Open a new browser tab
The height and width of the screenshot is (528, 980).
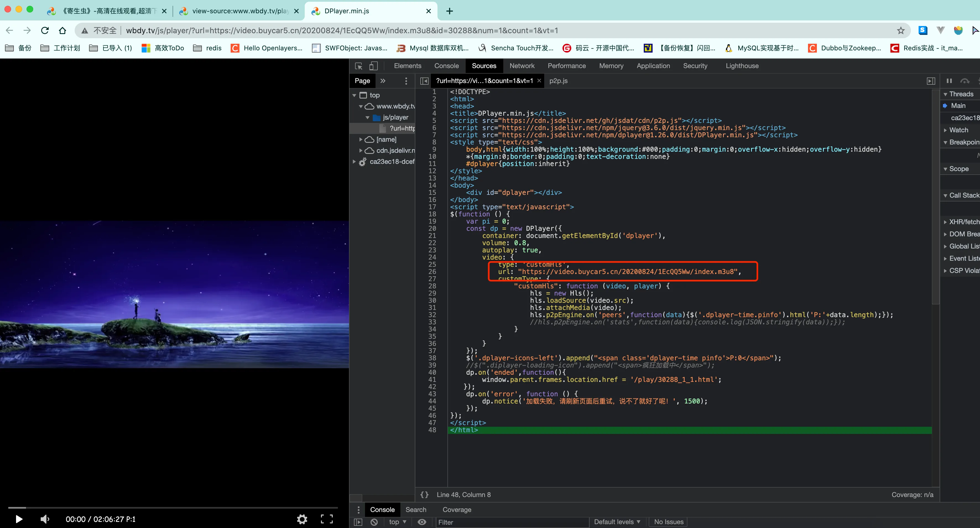[x=449, y=11]
